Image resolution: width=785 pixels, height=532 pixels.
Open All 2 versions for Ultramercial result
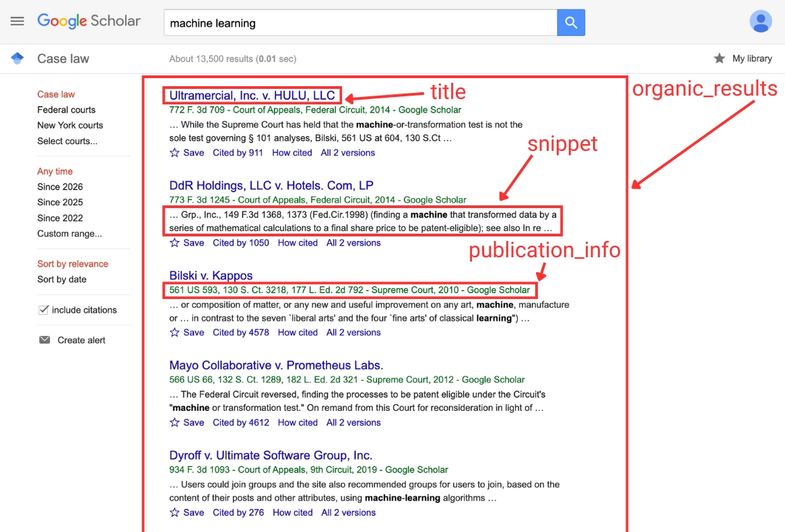coord(348,153)
